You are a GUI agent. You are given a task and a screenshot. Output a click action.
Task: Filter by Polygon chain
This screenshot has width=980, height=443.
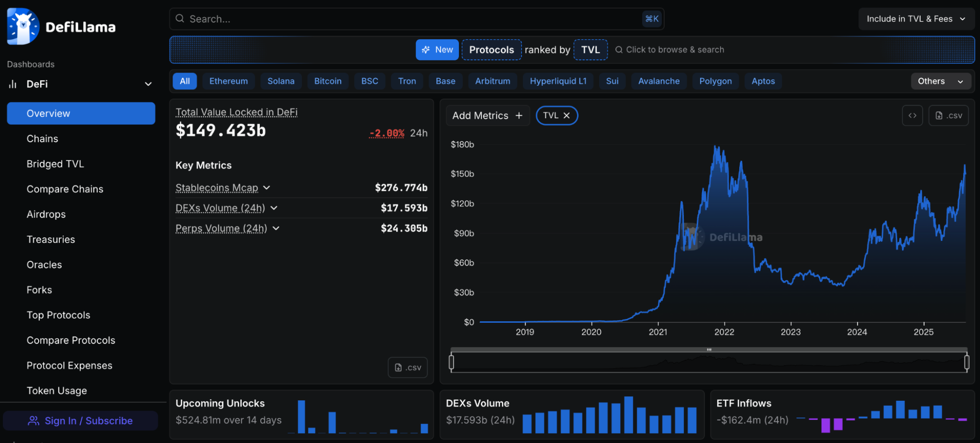point(715,81)
